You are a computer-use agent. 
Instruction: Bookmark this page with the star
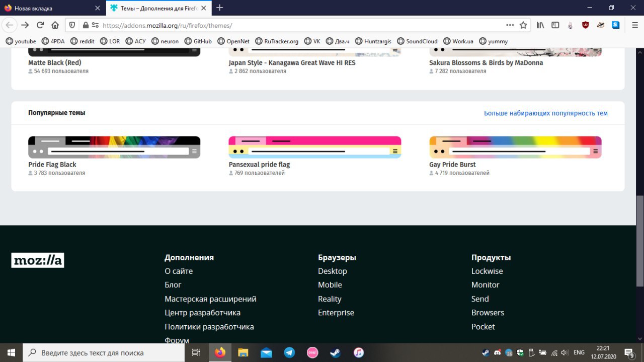tap(523, 25)
